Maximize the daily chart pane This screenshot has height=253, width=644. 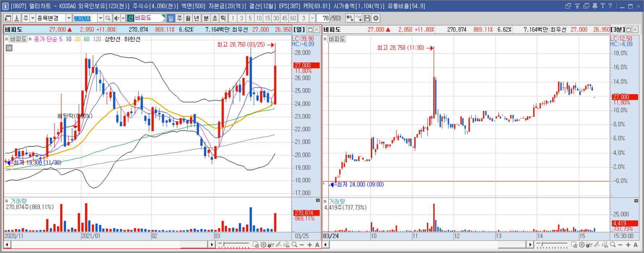point(310,30)
